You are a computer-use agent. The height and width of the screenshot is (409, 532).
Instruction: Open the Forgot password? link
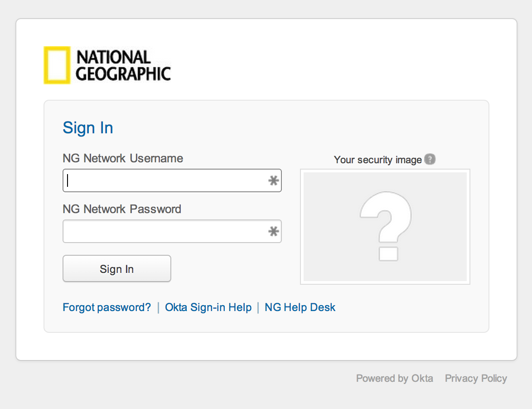(x=107, y=307)
